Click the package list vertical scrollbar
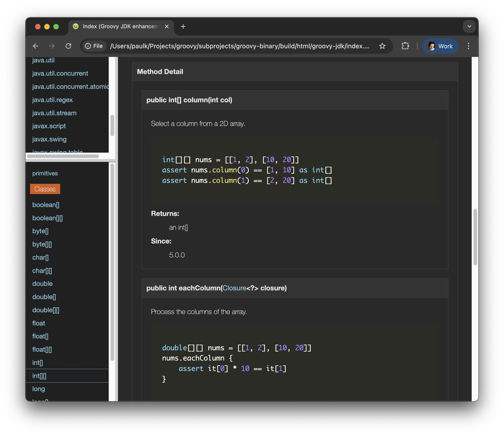Image resolution: width=504 pixels, height=435 pixels. click(x=112, y=125)
